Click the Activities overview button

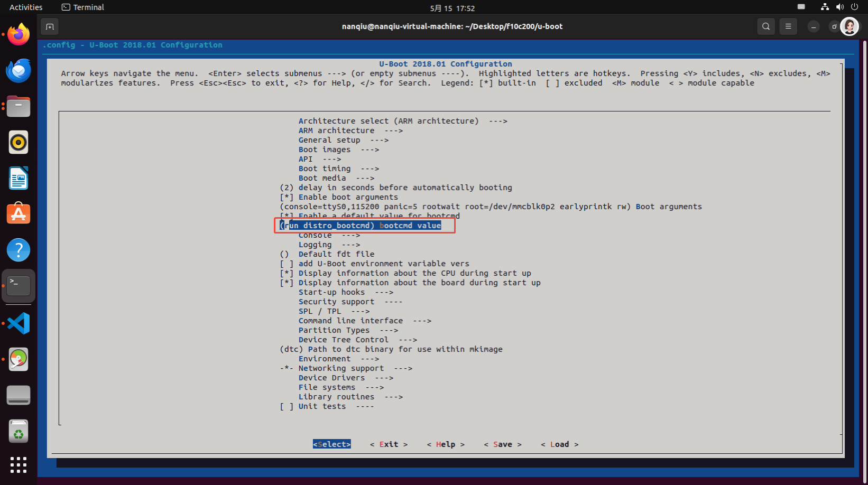point(26,7)
